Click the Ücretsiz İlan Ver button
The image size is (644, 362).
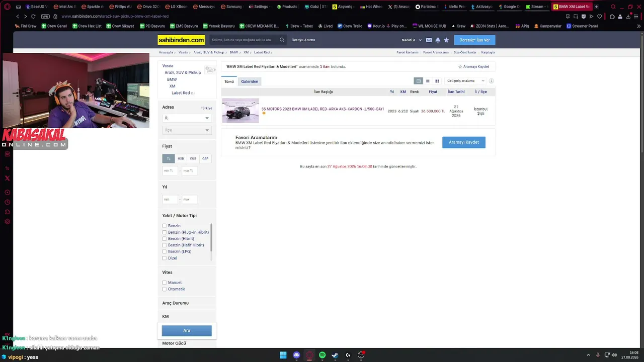click(474, 40)
